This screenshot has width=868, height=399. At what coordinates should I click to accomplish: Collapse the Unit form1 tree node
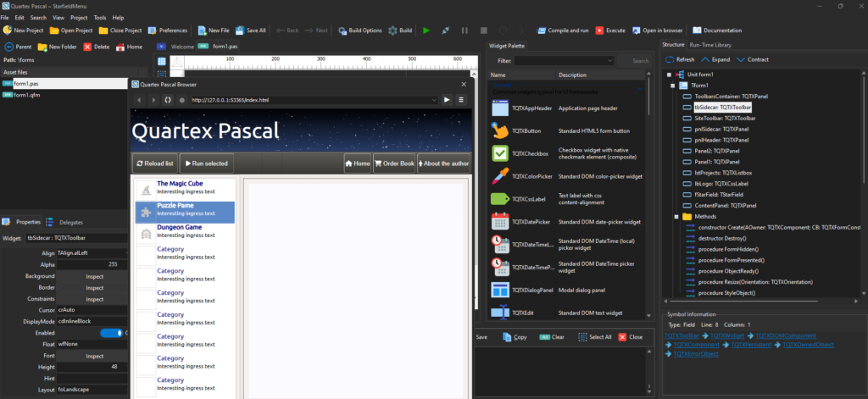coord(670,75)
